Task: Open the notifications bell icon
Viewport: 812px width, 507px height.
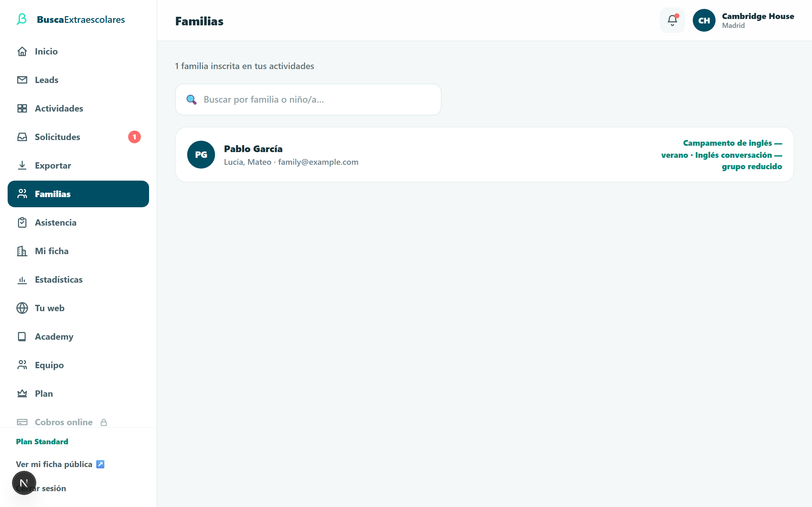Action: pyautogui.click(x=672, y=21)
